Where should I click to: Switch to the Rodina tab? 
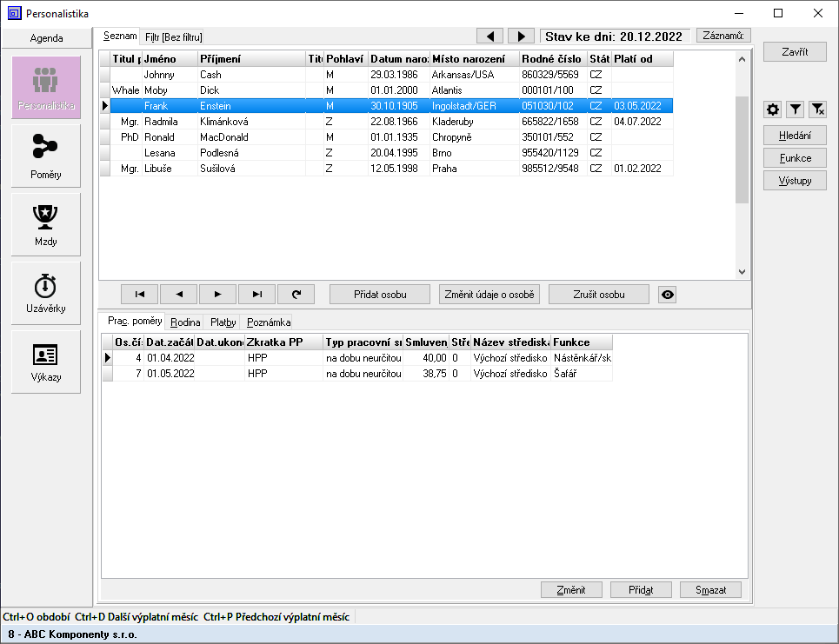coord(185,322)
